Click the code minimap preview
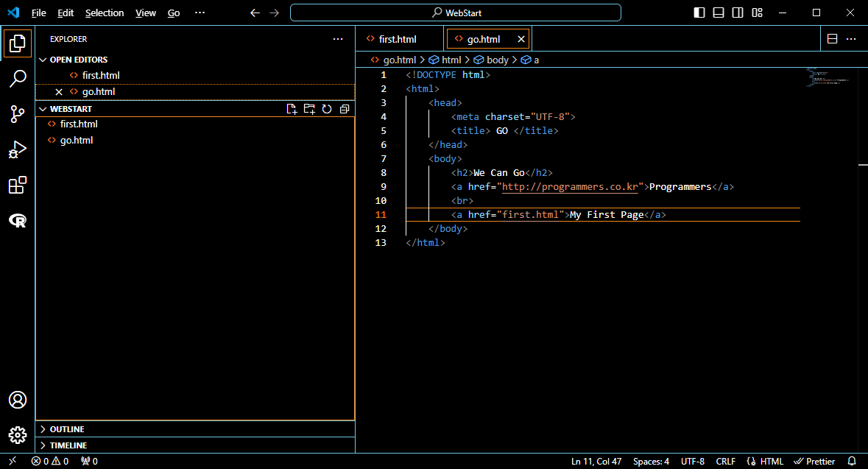868x469 pixels. tap(827, 77)
